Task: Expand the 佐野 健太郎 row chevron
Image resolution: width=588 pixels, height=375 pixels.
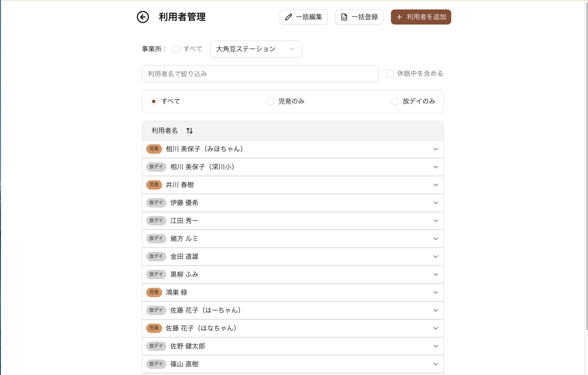Action: [x=436, y=346]
